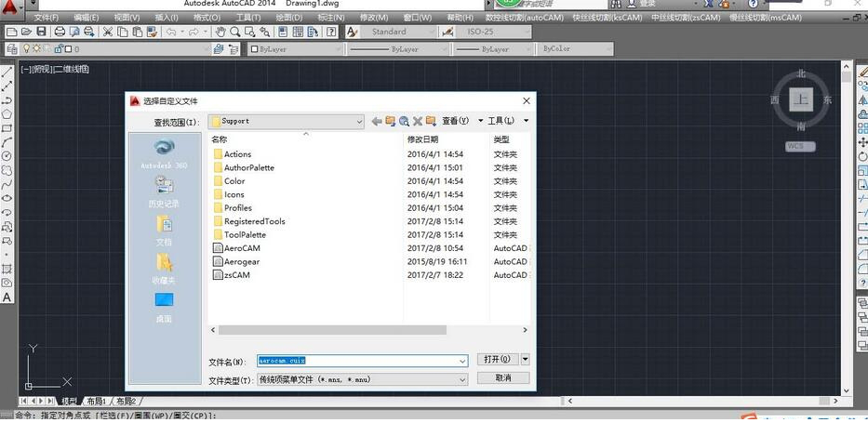Select the Rectangle draw tool
This screenshot has width=868, height=436.
tap(7, 128)
